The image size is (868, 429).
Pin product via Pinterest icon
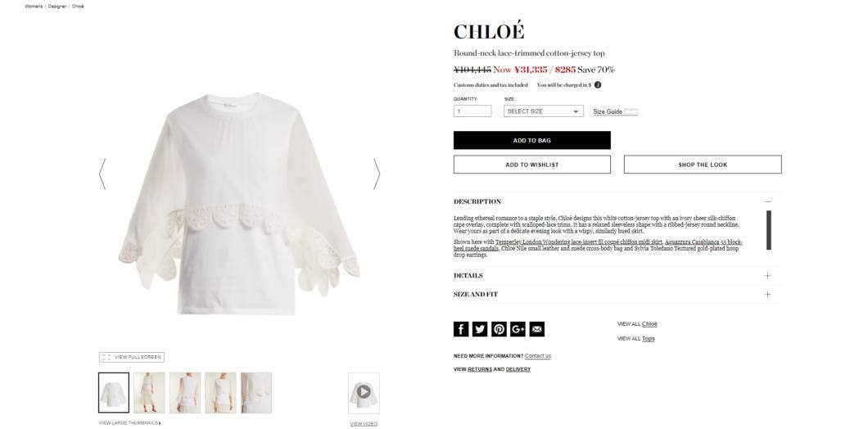click(499, 329)
